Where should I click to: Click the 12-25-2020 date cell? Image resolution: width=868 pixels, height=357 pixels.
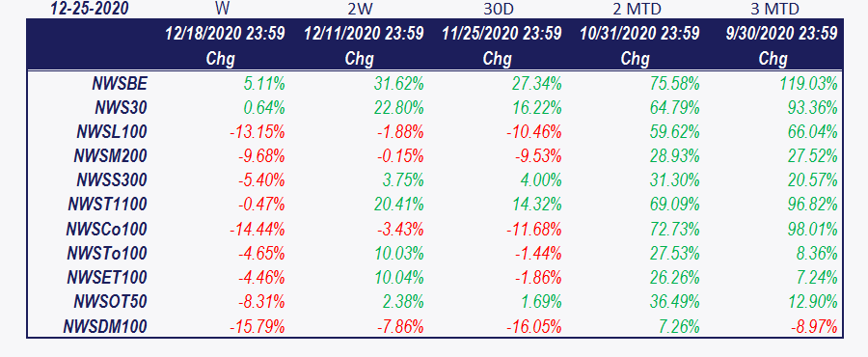pyautogui.click(x=90, y=9)
